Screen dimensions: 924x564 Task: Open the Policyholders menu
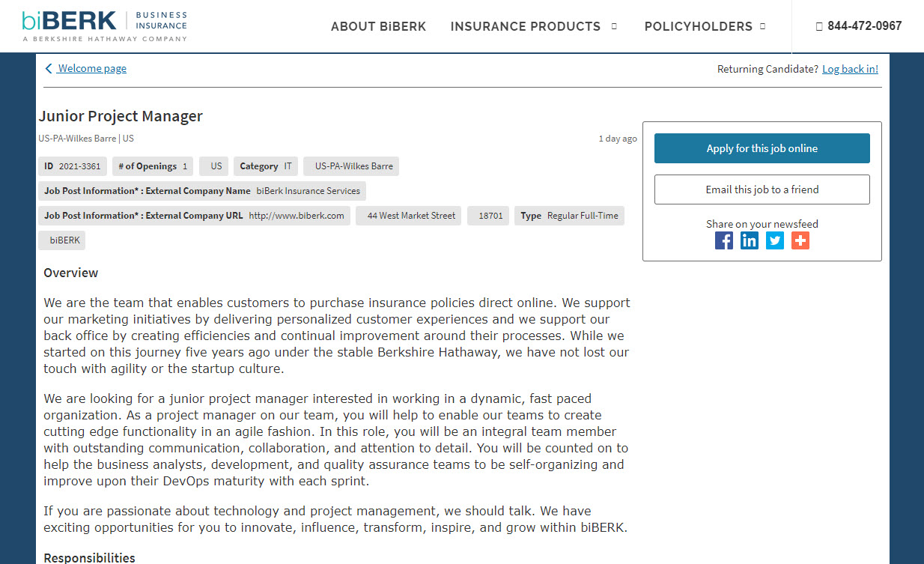tap(699, 26)
